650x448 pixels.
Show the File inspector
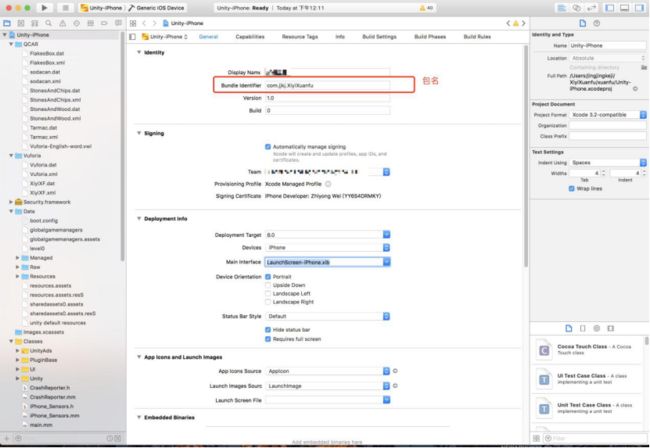(x=582, y=23)
